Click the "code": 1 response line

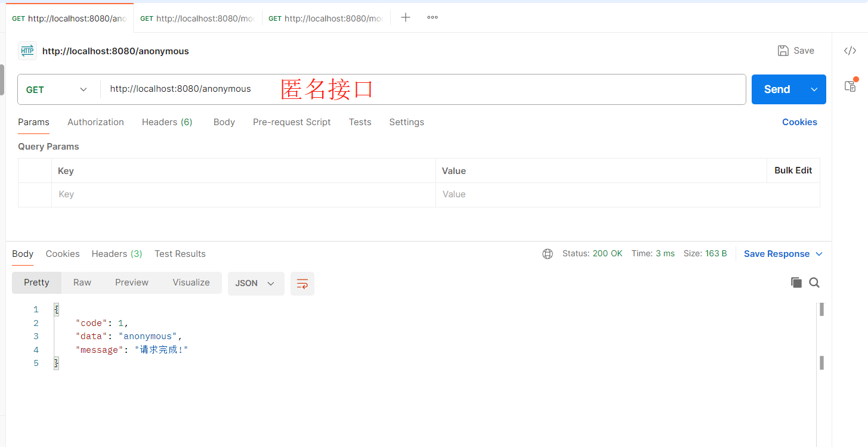tap(102, 323)
